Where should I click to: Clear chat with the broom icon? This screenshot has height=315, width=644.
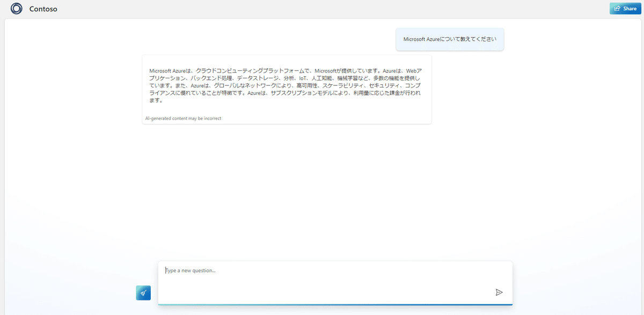(143, 293)
